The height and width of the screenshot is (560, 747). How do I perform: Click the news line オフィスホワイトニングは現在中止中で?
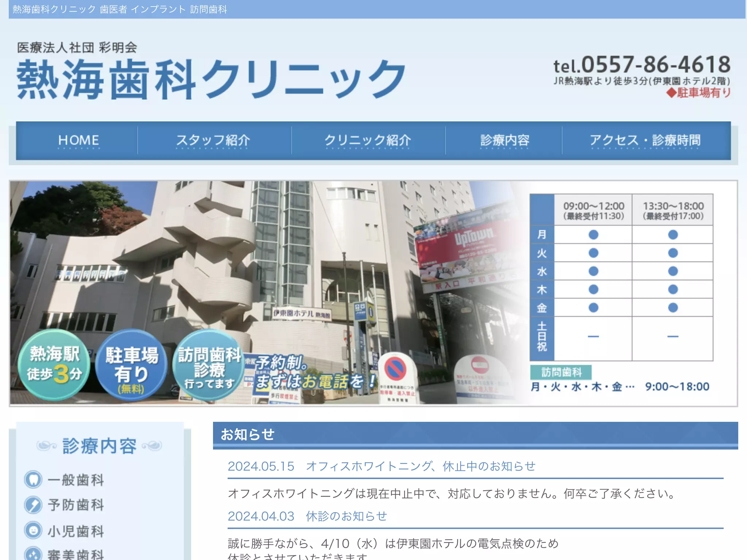coord(452,494)
